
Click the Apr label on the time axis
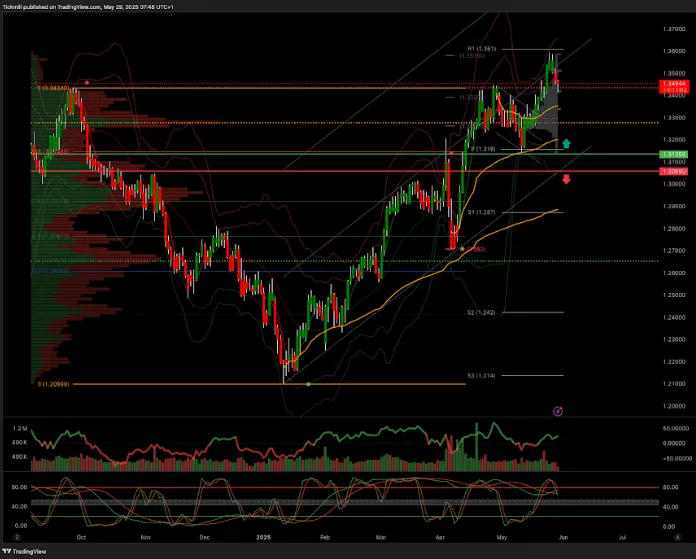pyautogui.click(x=441, y=537)
